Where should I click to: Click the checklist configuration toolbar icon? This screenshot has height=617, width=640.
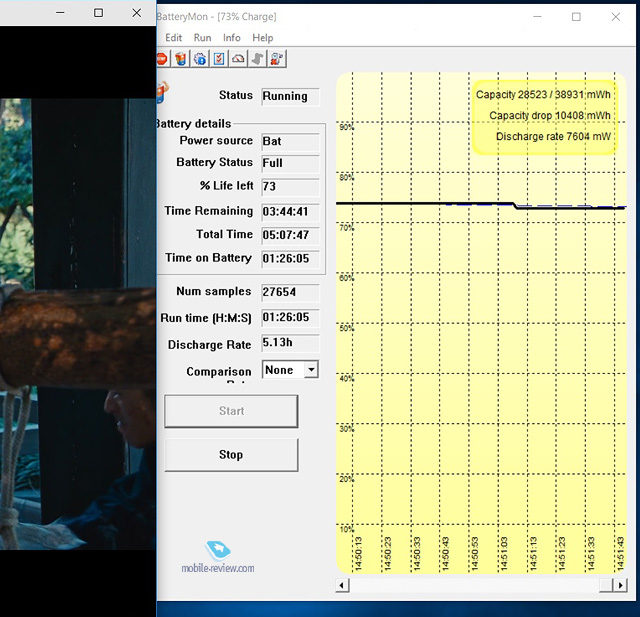219,59
